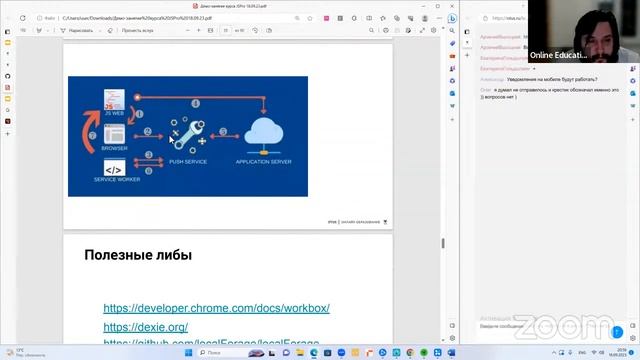This screenshot has width=640, height=360.
Task: Switch the ENG input language indicator
Action: click(x=582, y=353)
